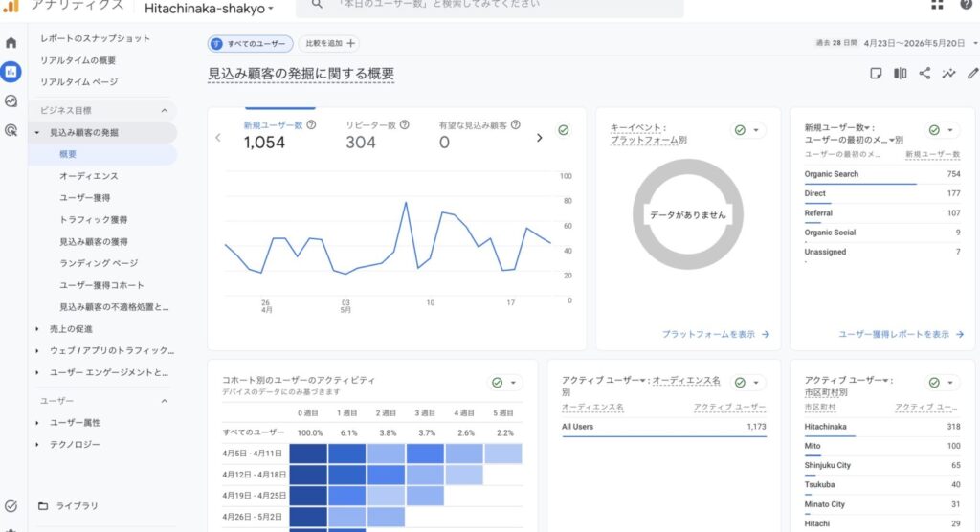980x532 pixels.
Task: Open the アクティブ ユーザー metric selector in the 市区町村別 card
Action: 848,380
